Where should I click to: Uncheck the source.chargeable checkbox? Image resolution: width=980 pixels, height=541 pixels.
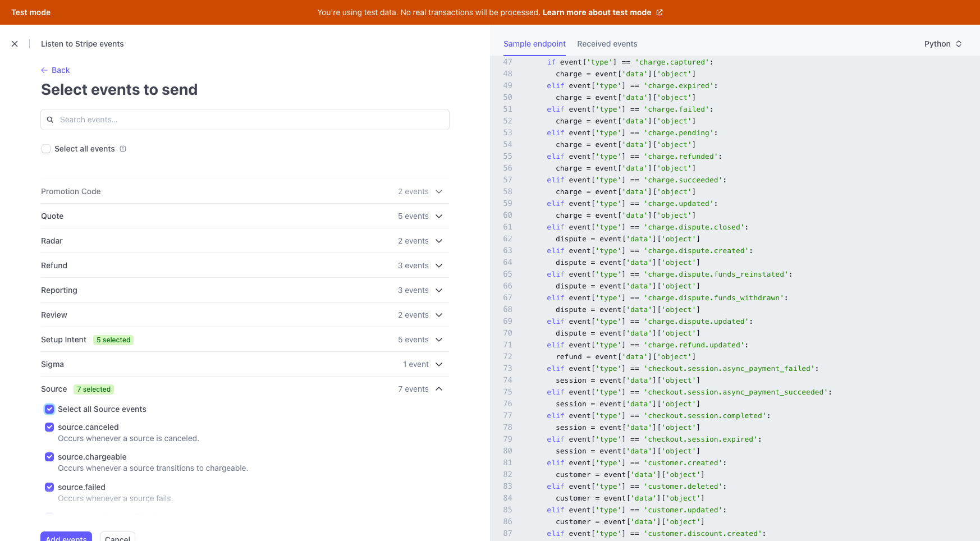pos(49,457)
